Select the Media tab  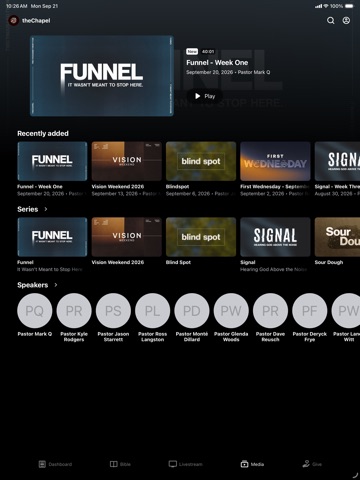(252, 464)
